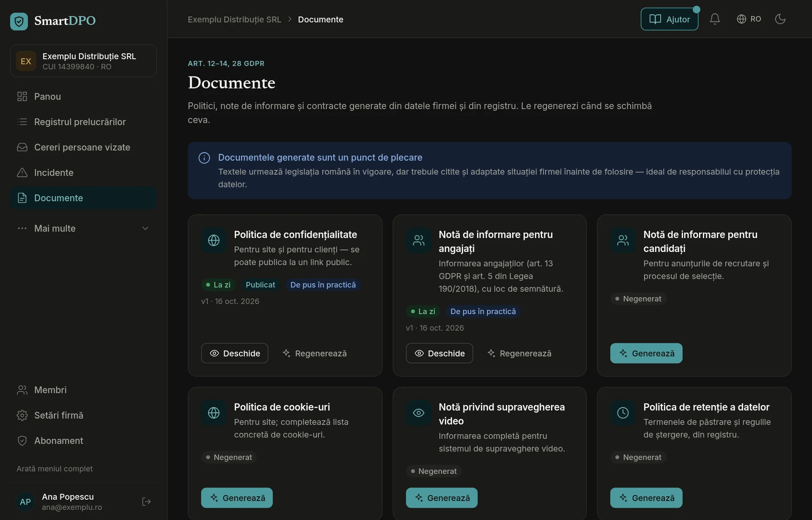Click the AP avatar circle
Viewport: 812px width, 520px height.
click(25, 501)
